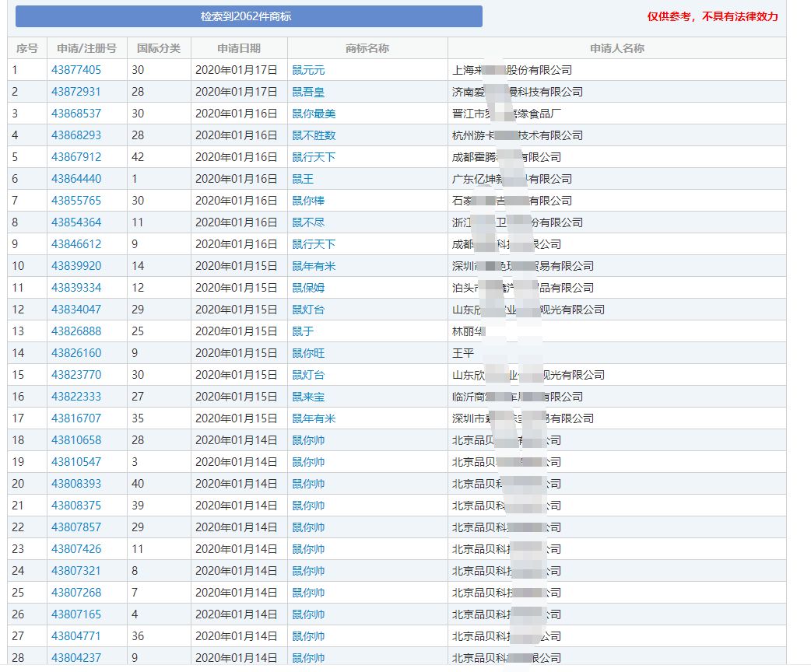This screenshot has height=672, width=811.
Task: Click registration number 43864440
Action: pyautogui.click(x=76, y=179)
